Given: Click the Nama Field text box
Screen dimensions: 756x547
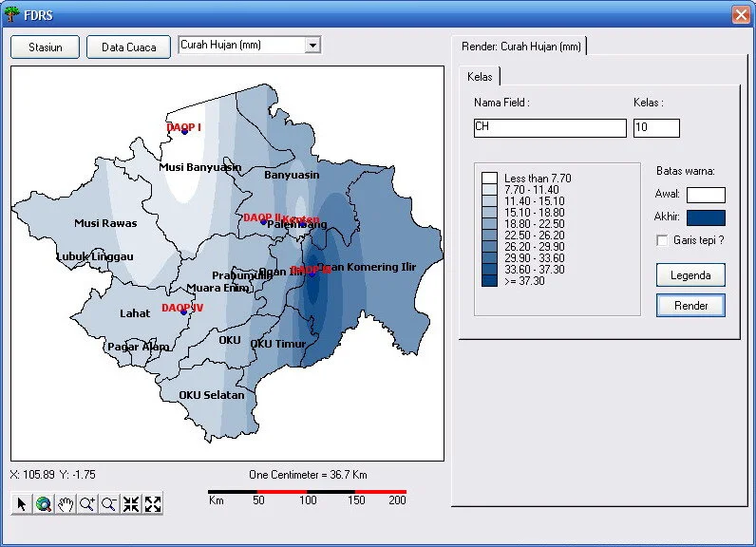Looking at the screenshot, I should pyautogui.click(x=549, y=128).
